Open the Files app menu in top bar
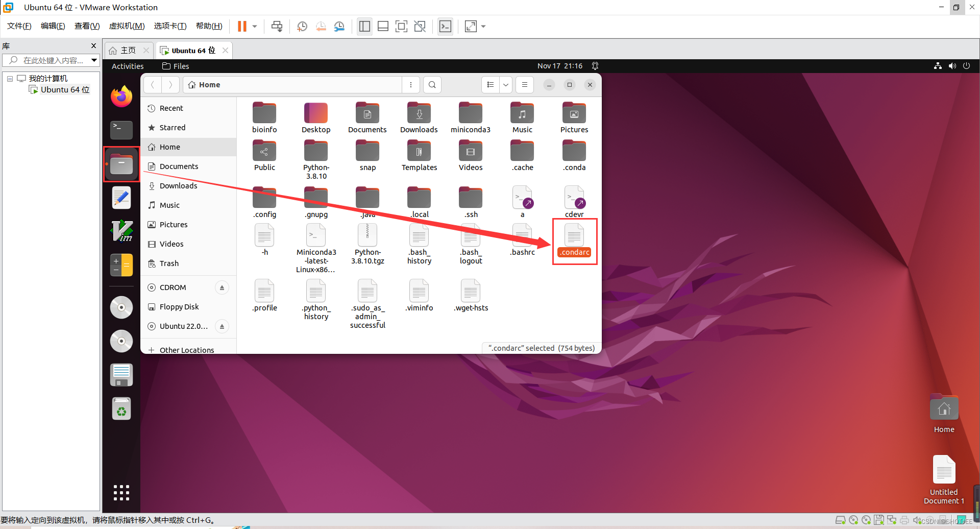 [x=176, y=66]
